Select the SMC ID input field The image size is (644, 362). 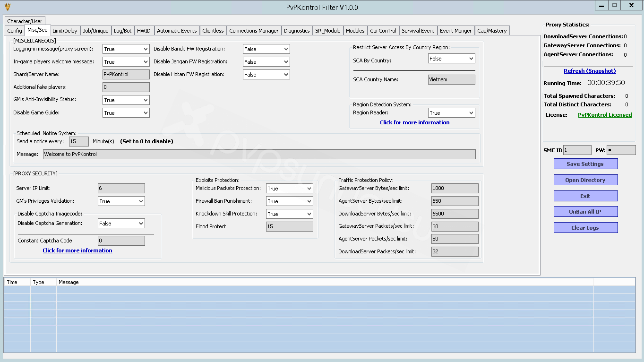[x=577, y=150]
